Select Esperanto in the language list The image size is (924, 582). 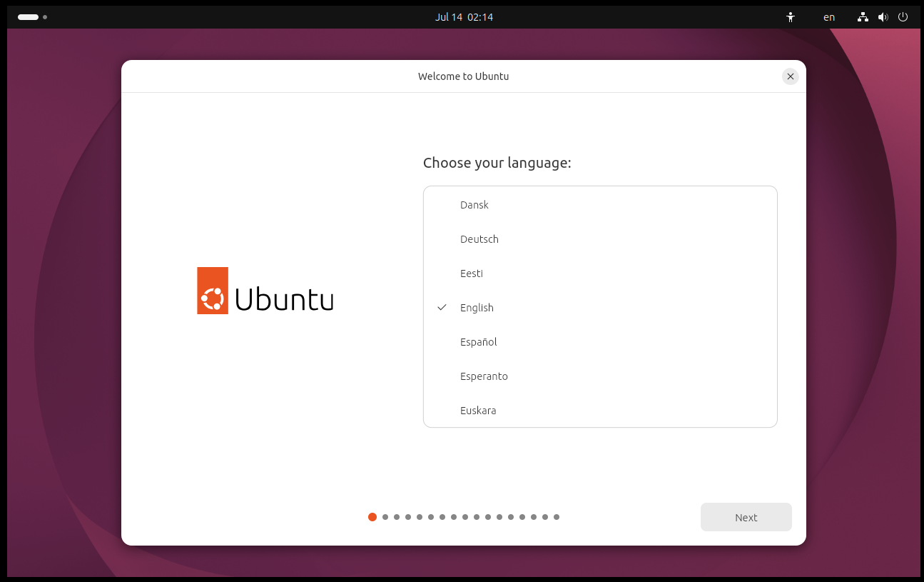(600, 376)
